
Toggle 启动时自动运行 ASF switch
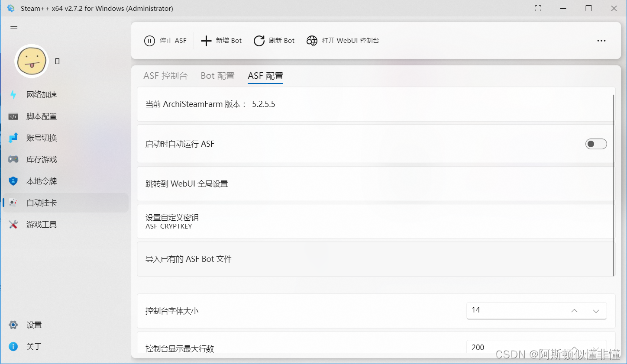596,144
